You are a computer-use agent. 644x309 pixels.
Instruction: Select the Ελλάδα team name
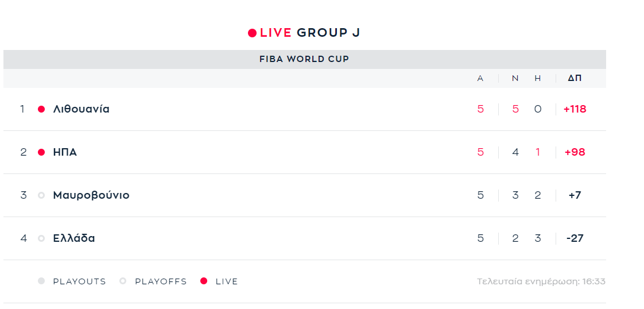pos(74,238)
